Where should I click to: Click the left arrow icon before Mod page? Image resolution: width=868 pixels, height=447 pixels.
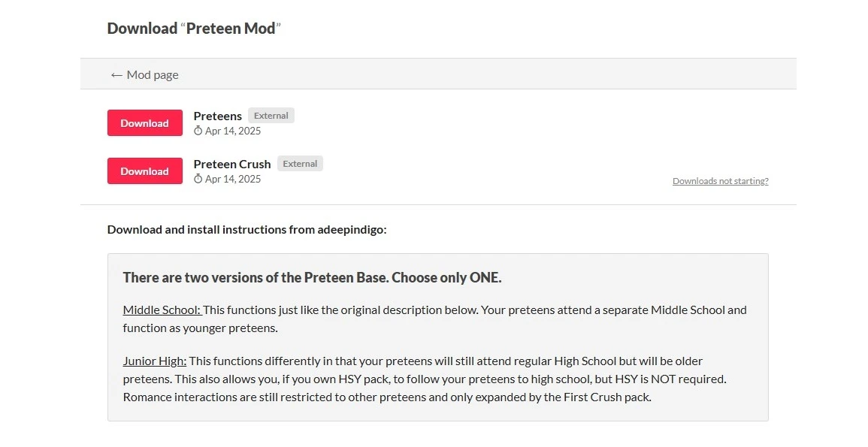pos(116,74)
